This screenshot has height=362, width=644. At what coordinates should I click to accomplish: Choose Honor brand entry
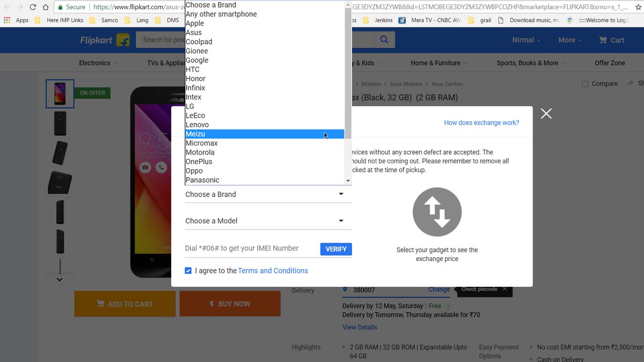[265, 78]
